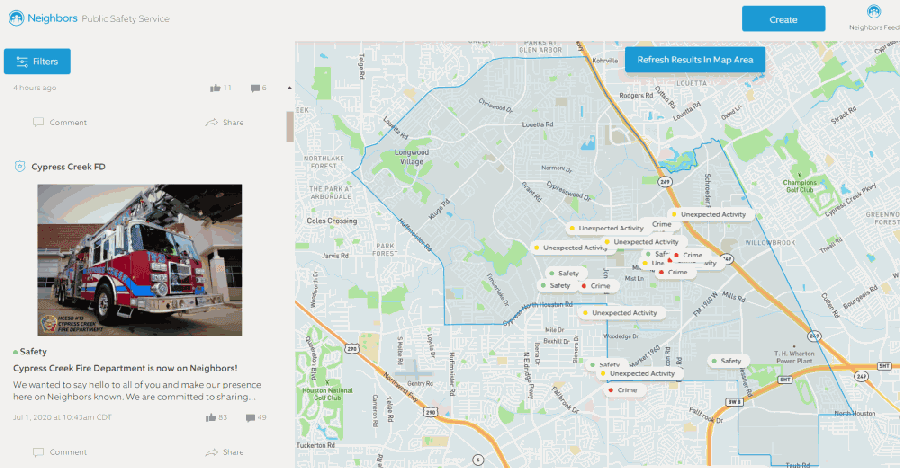Click the Neighbors logo icon
The image size is (900, 468).
click(x=16, y=18)
